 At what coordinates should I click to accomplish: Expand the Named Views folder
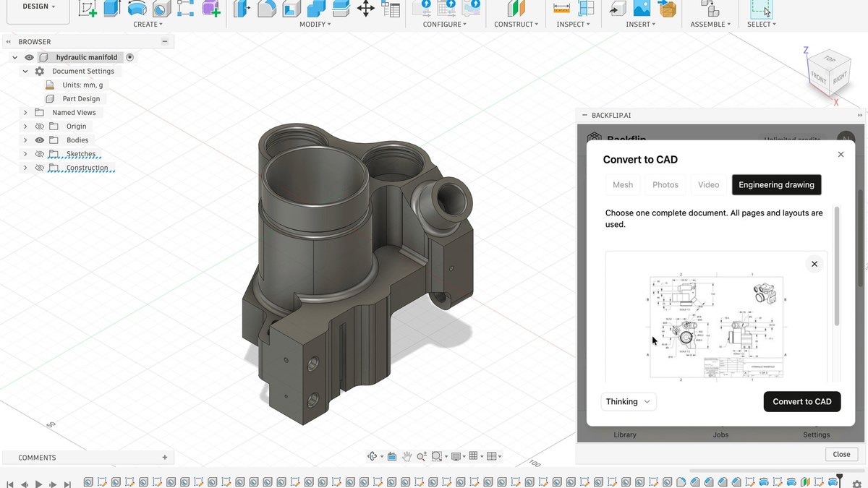click(25, 113)
